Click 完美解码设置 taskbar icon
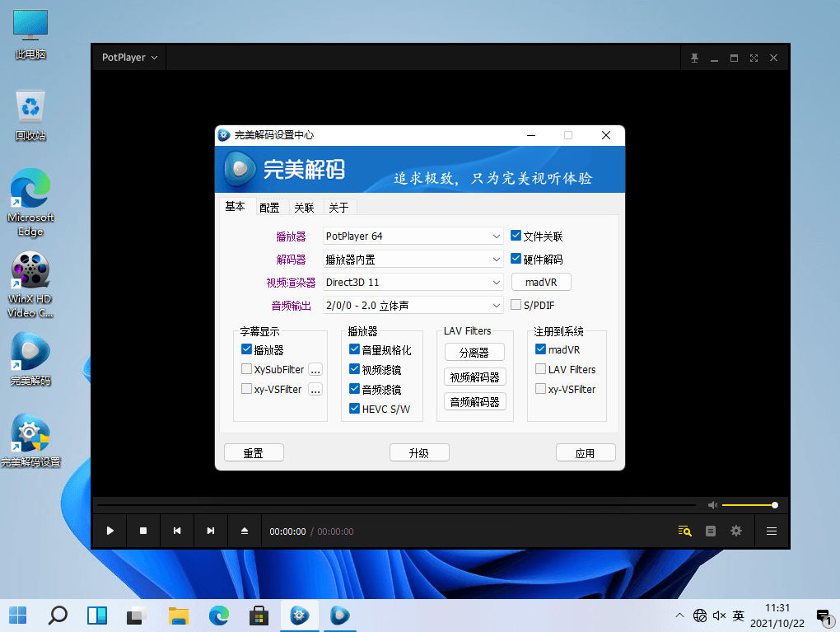Viewport: 840px width, 632px height. pyautogui.click(x=300, y=616)
